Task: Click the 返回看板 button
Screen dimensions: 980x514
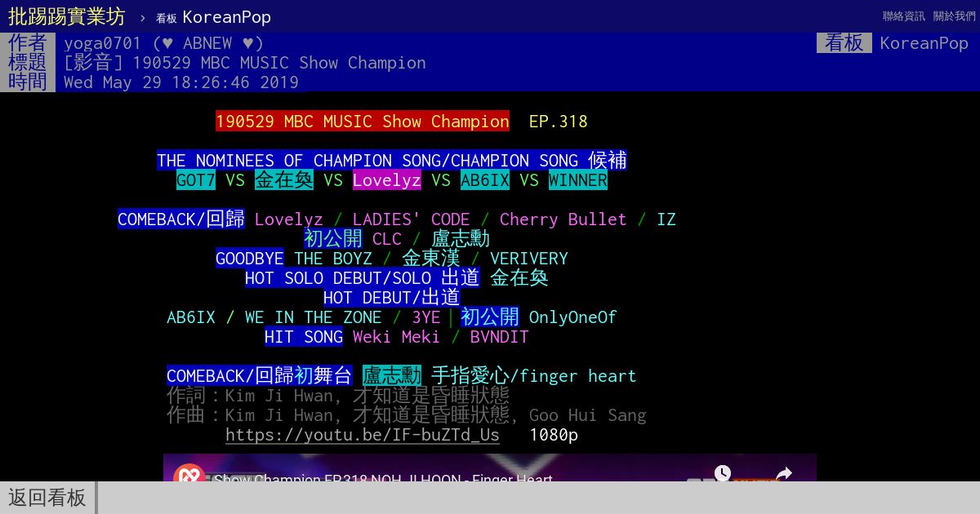Action: pyautogui.click(x=47, y=498)
